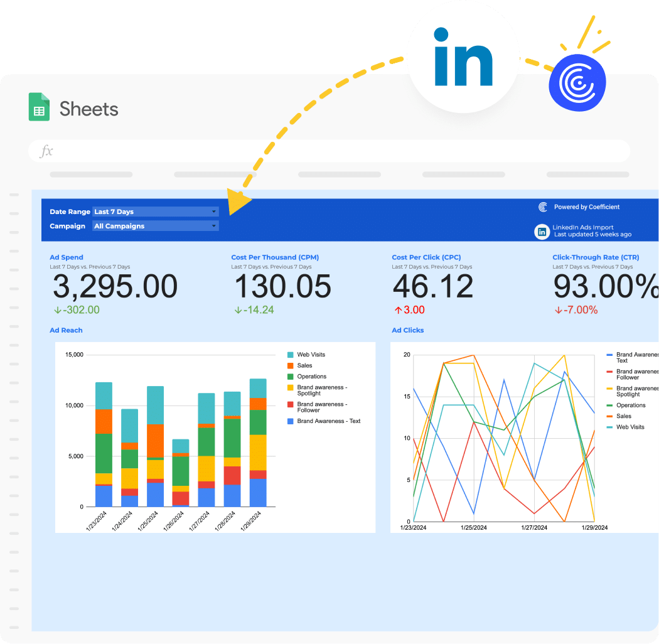Click the Web Visits teal legend swatch

tap(291, 355)
